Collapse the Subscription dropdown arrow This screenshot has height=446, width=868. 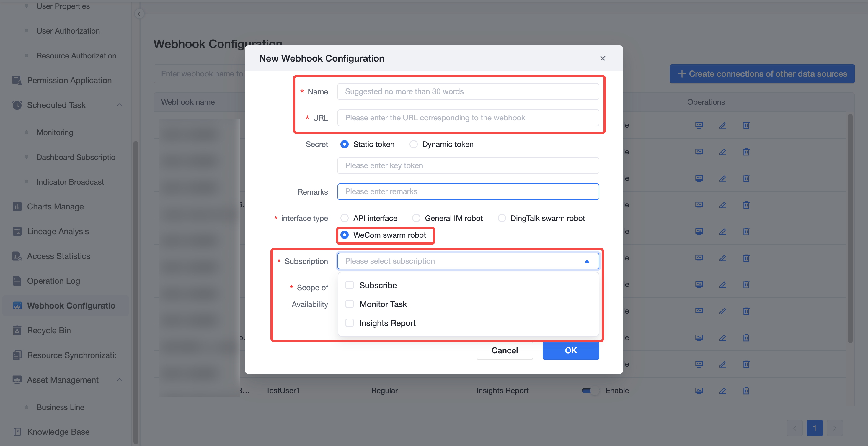click(587, 261)
